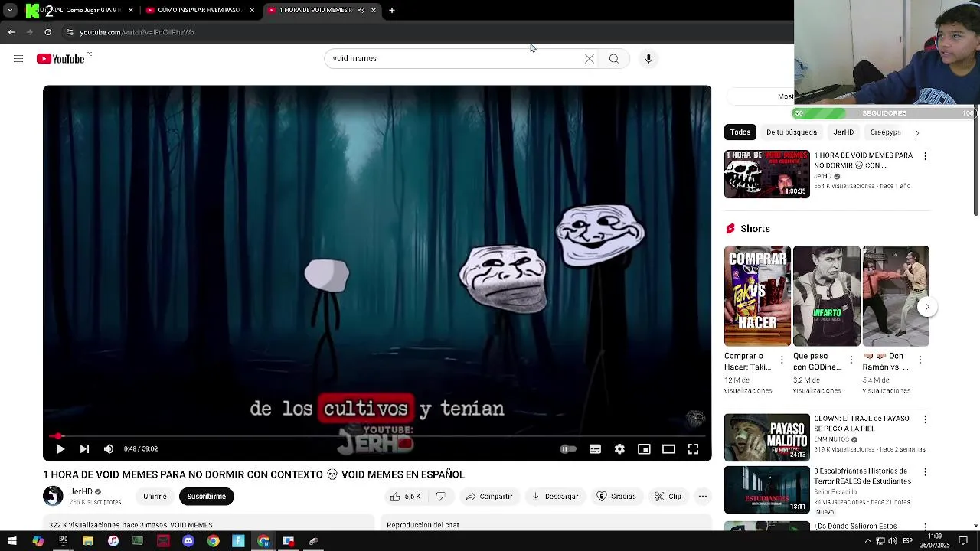Click the search magnifier button

tap(614, 59)
